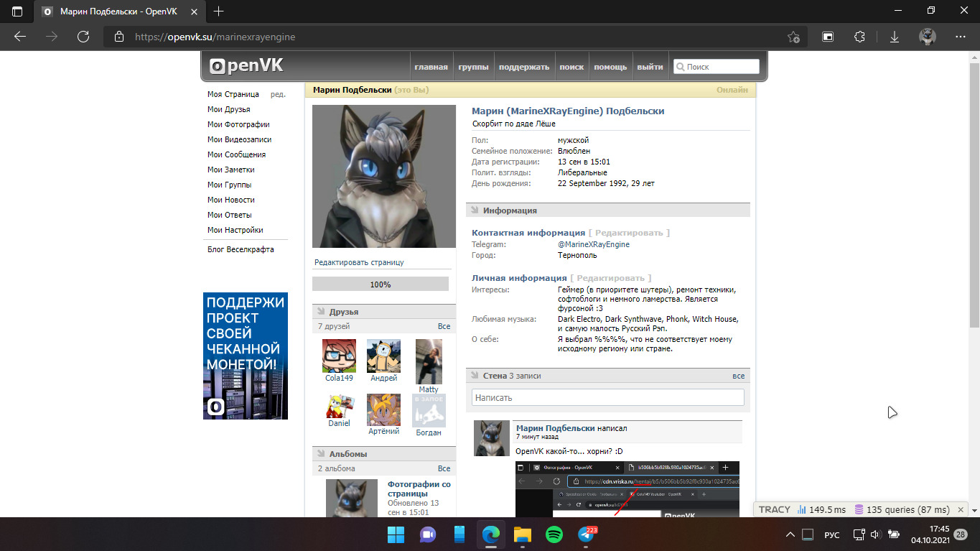This screenshot has width=980, height=551.
Task: Collapse the Информация section arrow
Action: [x=475, y=210]
